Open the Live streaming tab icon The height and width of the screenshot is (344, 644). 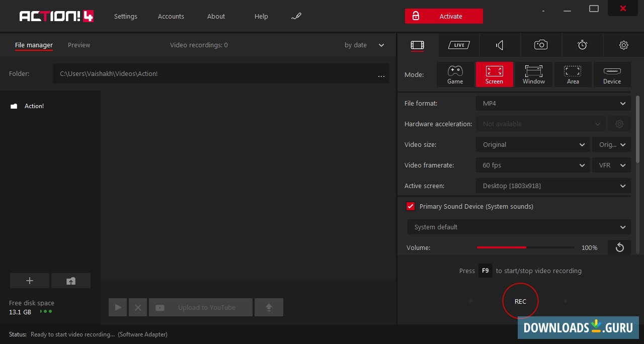pos(458,45)
